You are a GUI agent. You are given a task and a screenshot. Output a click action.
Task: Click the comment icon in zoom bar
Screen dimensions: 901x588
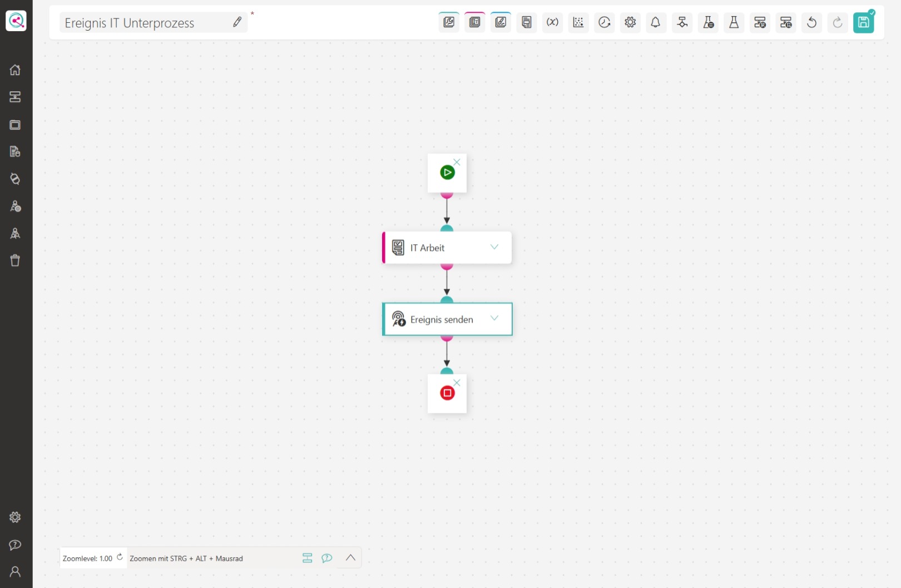(327, 558)
